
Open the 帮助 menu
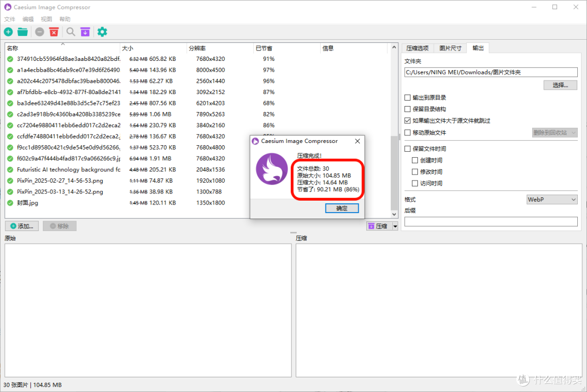(65, 19)
